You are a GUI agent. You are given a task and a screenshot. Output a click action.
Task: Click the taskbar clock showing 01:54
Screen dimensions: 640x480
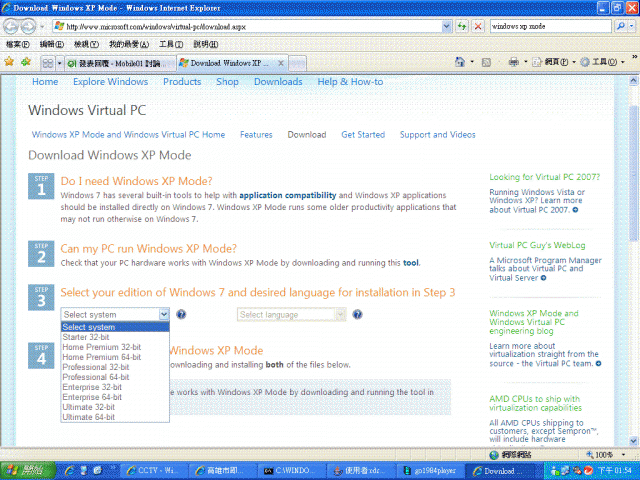coord(614,471)
